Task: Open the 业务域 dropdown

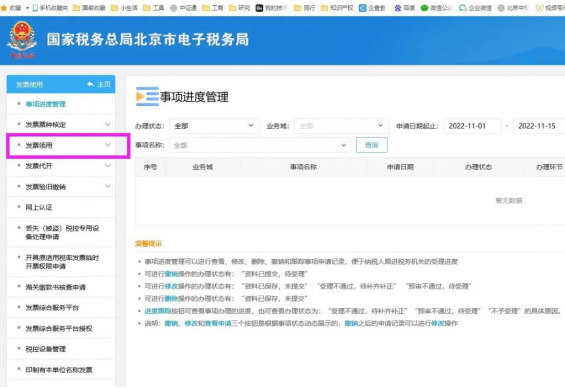Action: coord(342,126)
